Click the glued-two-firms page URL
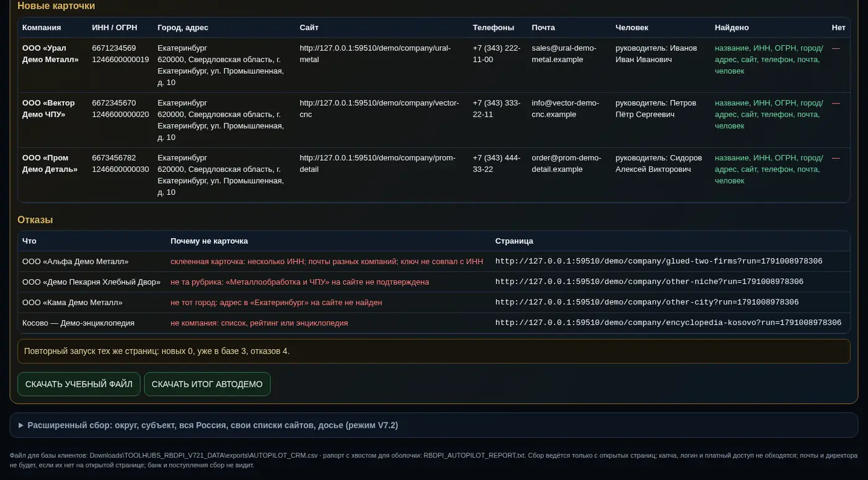This screenshot has width=868, height=480. (659, 261)
